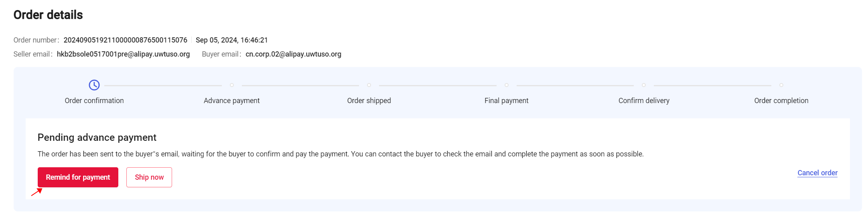Screen dimensions: 868x217
Task: Select the Order completion step label
Action: pyautogui.click(x=781, y=101)
